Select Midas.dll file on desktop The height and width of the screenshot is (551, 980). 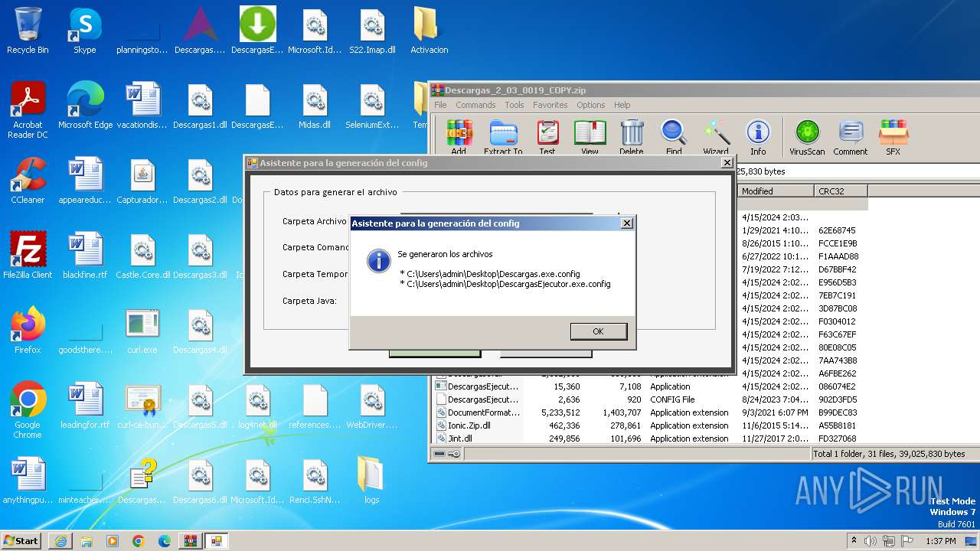(315, 106)
